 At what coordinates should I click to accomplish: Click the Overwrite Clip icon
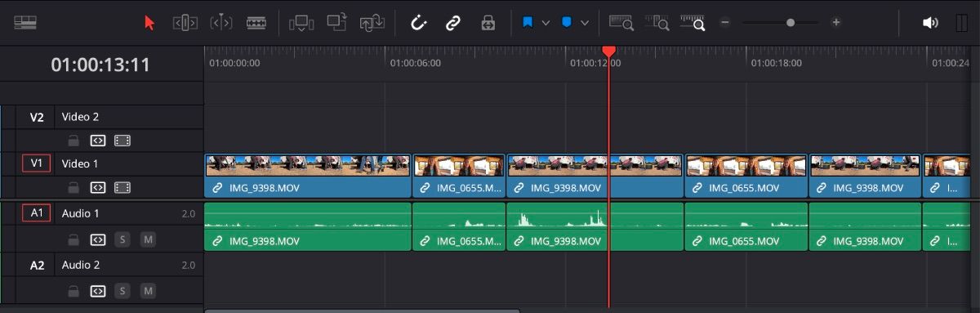coord(336,23)
